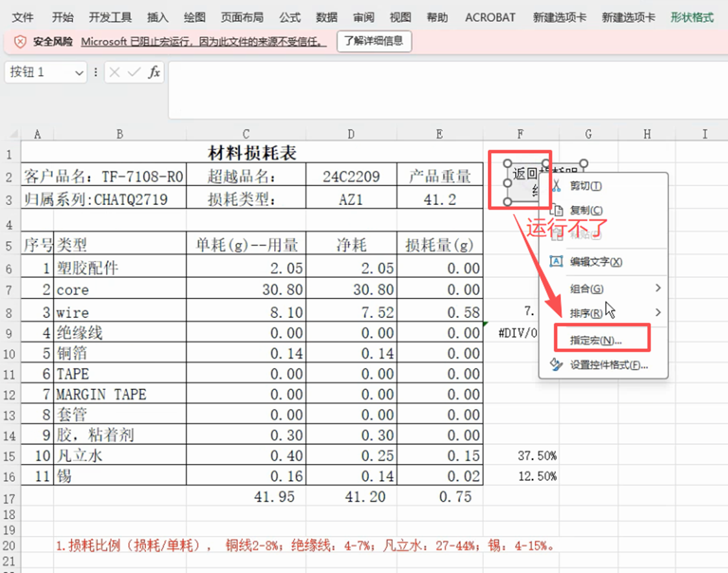Select column header E

click(439, 134)
